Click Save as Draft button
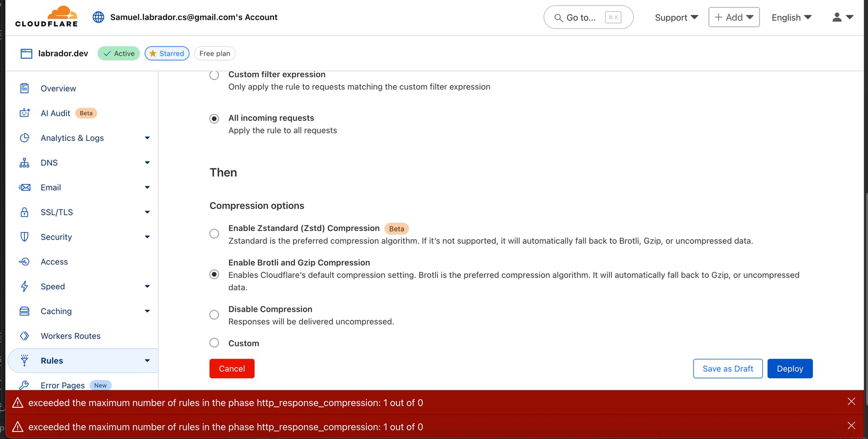868x439 pixels. pos(728,368)
